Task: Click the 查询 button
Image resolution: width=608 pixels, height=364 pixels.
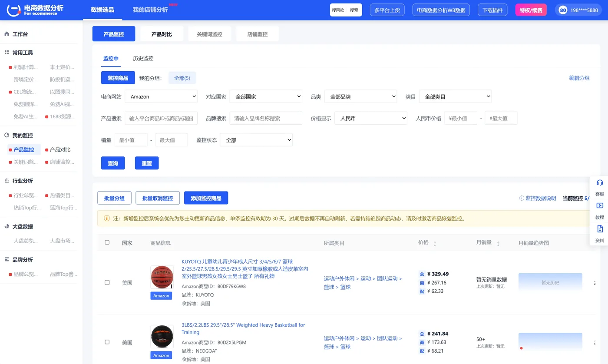Action: (113, 163)
